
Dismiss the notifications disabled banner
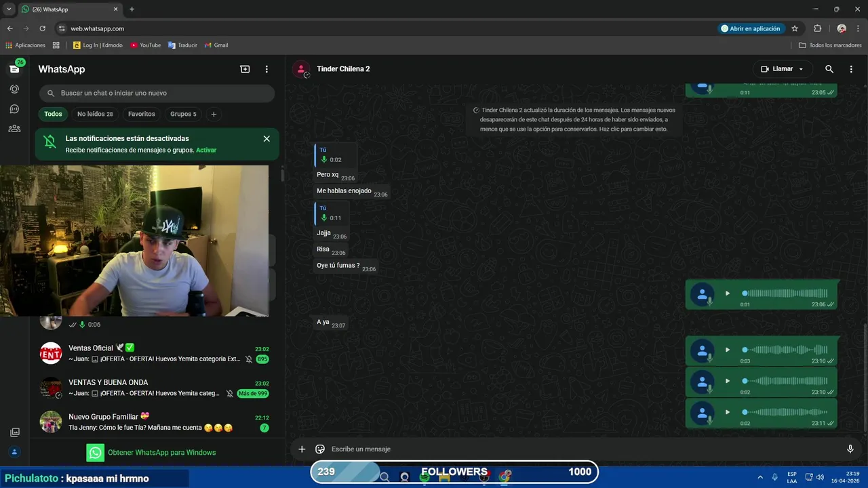coord(267,138)
